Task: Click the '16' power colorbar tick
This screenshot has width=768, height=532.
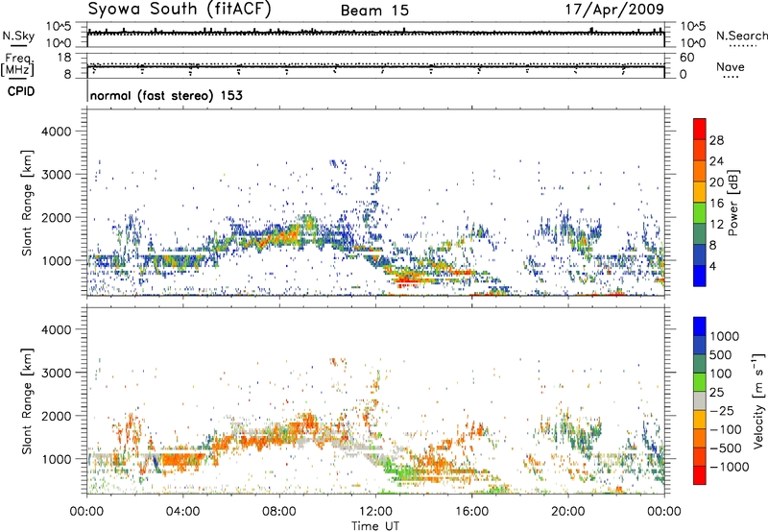Action: coord(716,204)
